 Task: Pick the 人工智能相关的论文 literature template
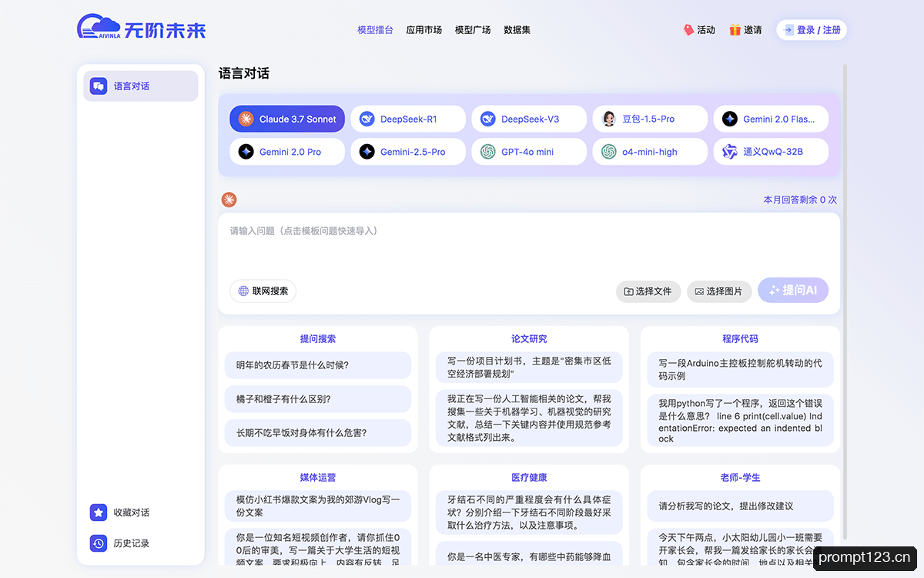(529, 418)
